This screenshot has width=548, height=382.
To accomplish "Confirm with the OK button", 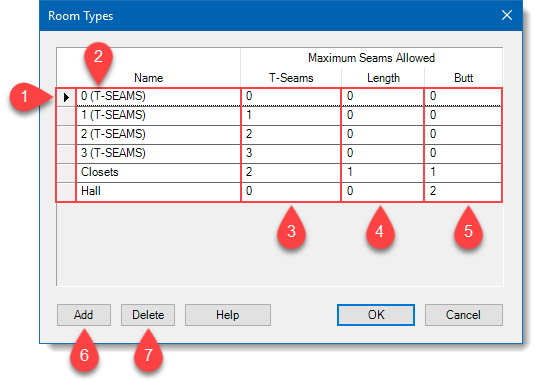I will (376, 315).
